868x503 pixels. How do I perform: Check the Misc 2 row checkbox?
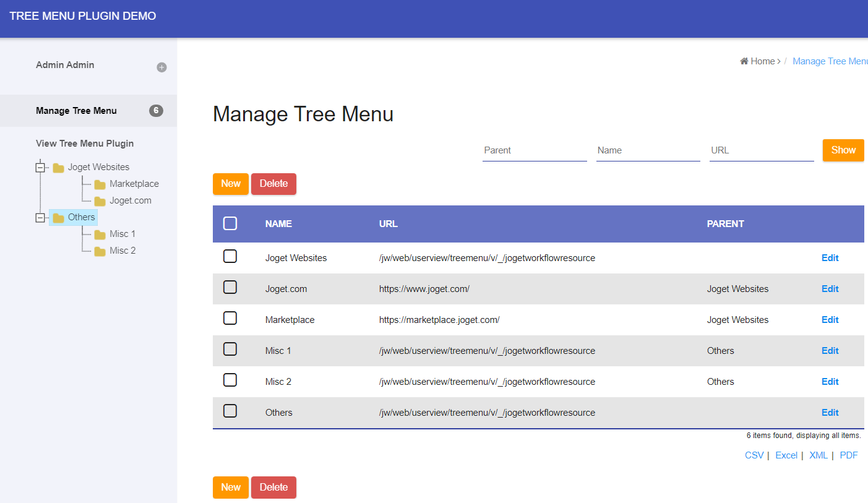[230, 380]
